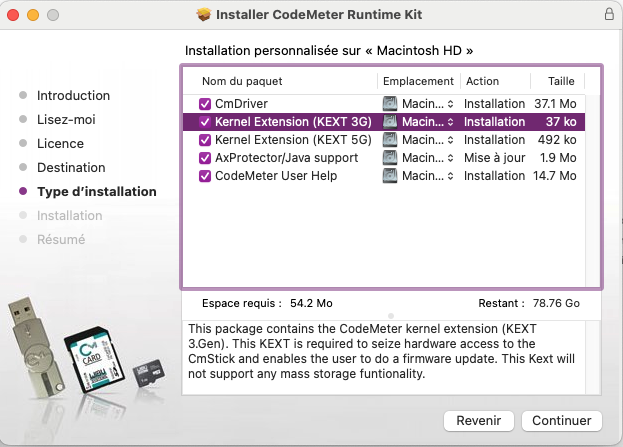Image resolution: width=623 pixels, height=447 pixels.
Task: Go to the Introduction step
Action: pyautogui.click(x=74, y=95)
